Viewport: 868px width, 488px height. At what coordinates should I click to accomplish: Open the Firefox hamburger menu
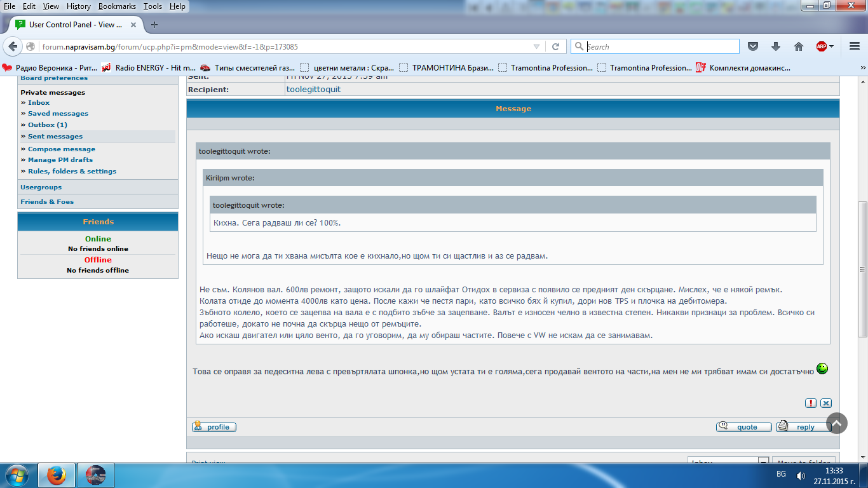pos(854,46)
